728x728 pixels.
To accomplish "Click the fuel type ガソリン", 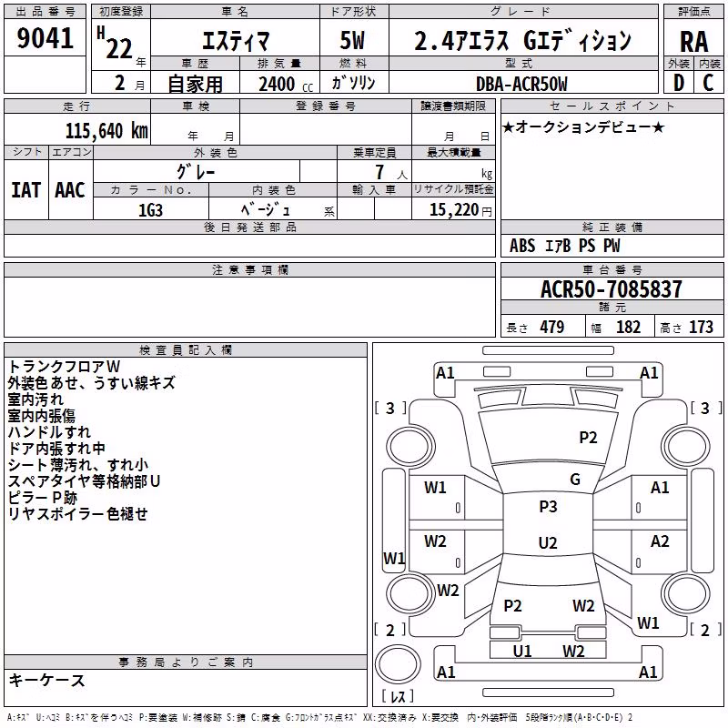I will point(353,83).
